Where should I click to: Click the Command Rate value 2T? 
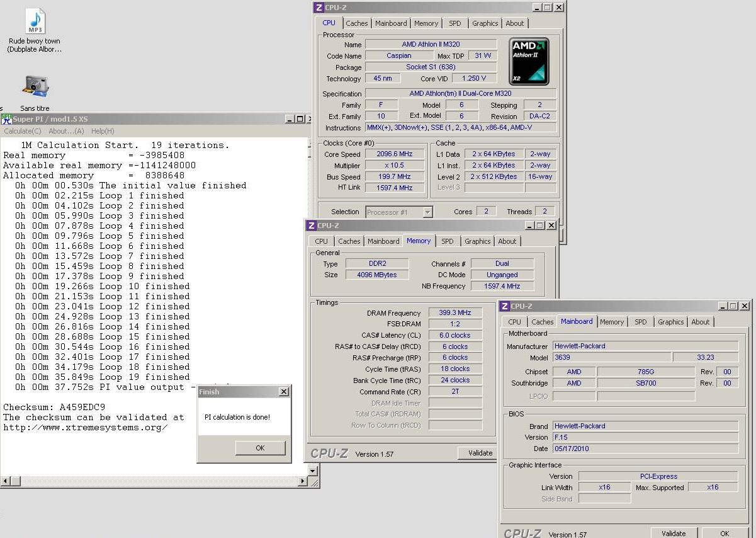click(x=456, y=392)
